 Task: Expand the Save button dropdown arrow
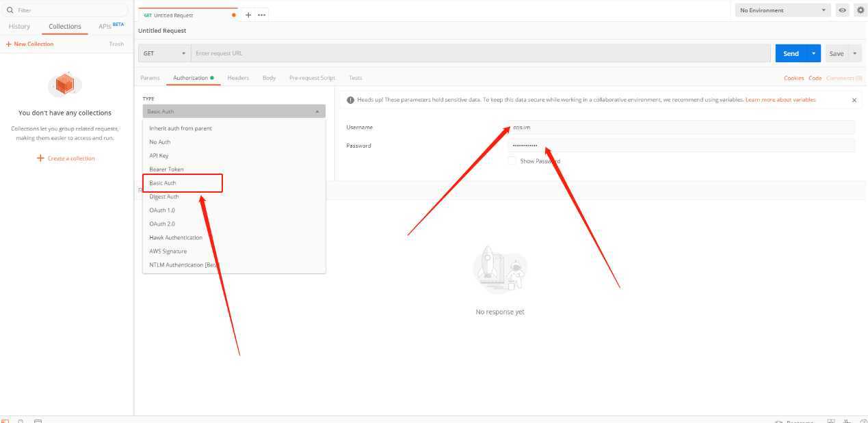(x=855, y=53)
